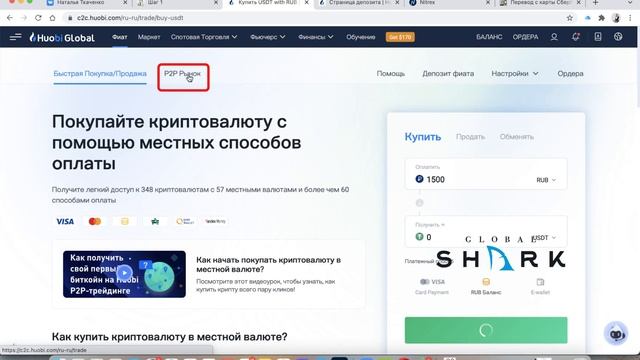Open the Депозит фиата link
The image size is (640, 360).
click(x=448, y=73)
